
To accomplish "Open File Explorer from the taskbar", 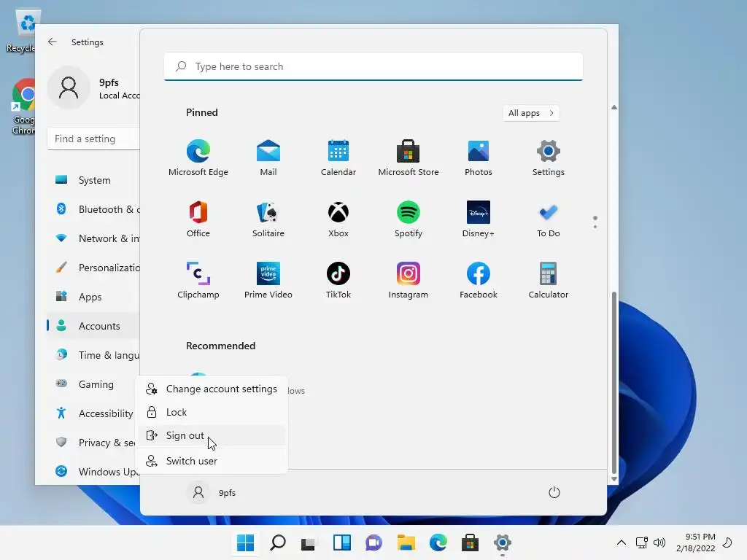I will pos(406,542).
